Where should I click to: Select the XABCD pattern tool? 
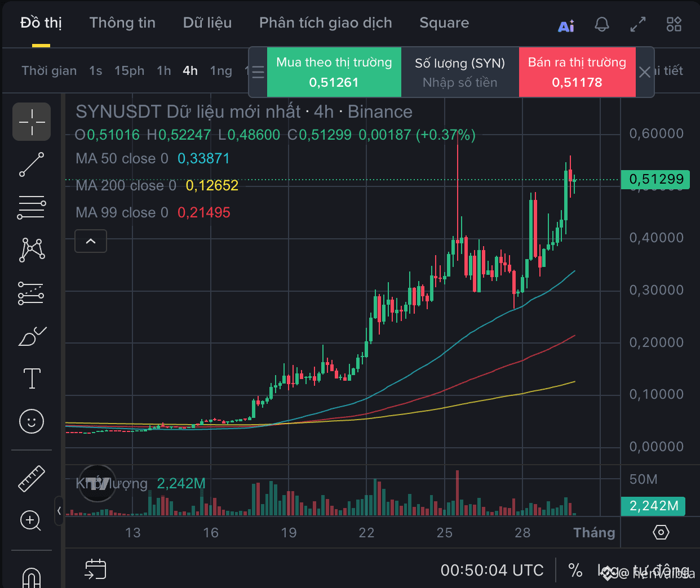32,250
